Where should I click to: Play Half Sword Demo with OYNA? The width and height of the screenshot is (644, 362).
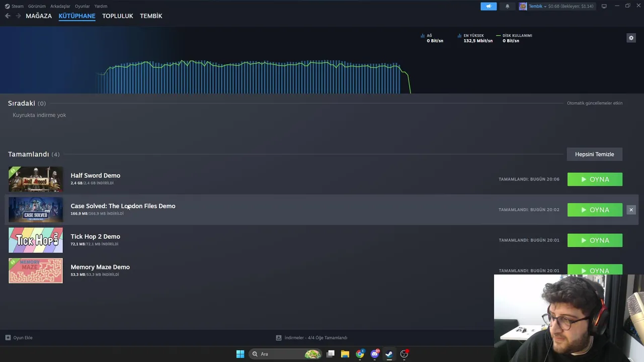[595, 179]
